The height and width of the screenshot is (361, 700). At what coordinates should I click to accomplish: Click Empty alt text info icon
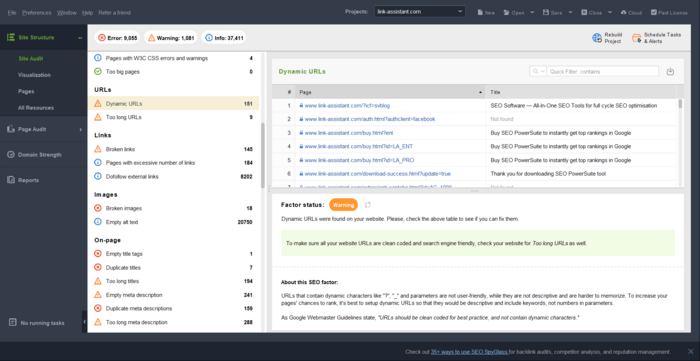(x=98, y=222)
